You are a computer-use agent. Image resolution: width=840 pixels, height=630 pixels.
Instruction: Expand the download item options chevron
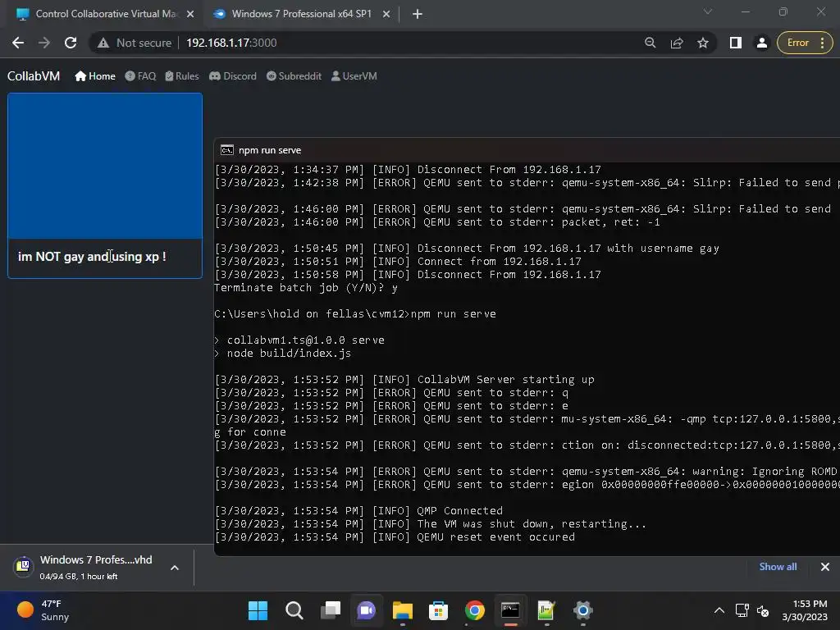click(175, 568)
